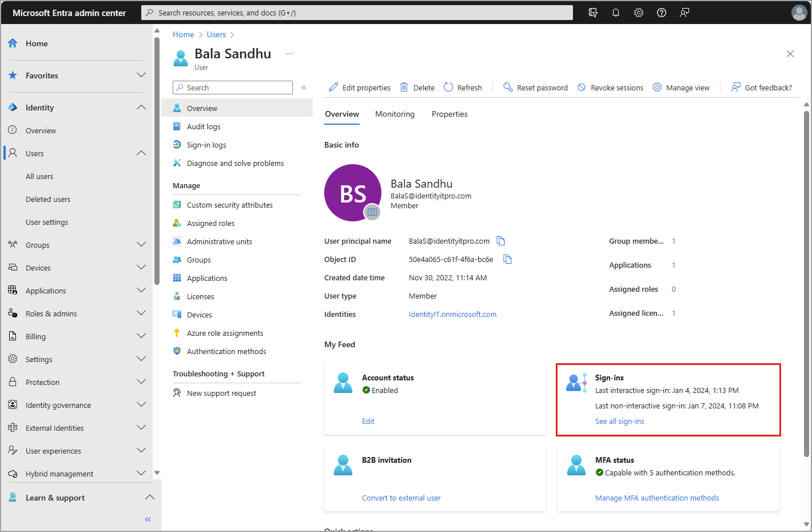Switch to the Monitoring tab

point(395,114)
